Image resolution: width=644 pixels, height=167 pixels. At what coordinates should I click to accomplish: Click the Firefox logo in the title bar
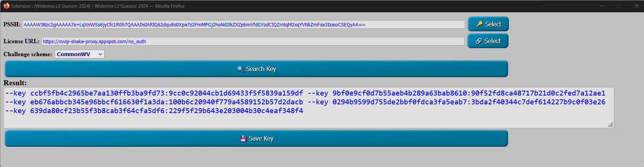click(x=6, y=6)
